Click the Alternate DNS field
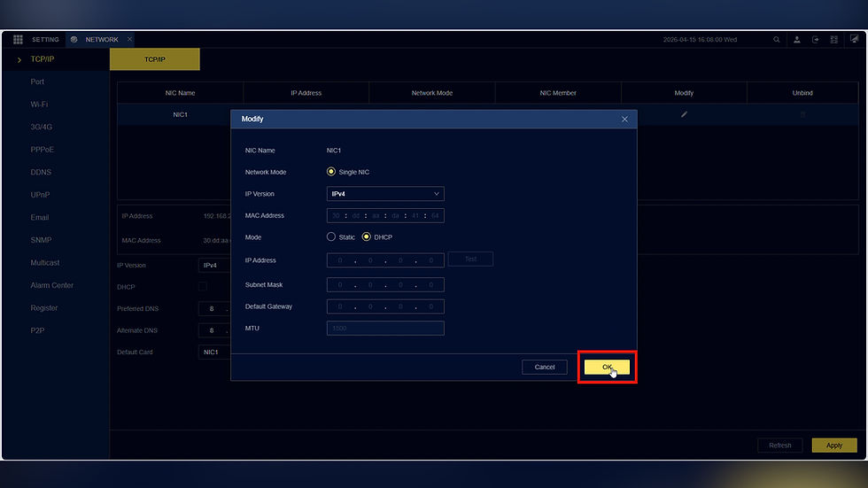 214,330
